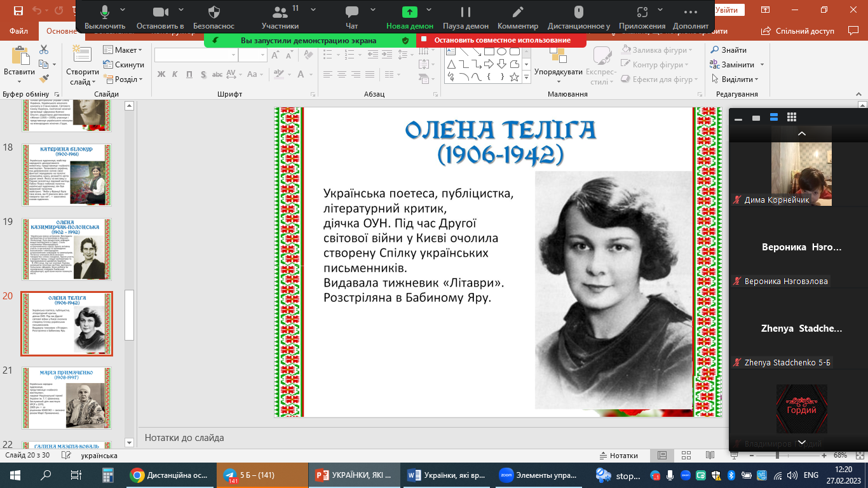The image size is (868, 488).
Task: Click Остановить совместное использование red button
Action: coord(501,40)
